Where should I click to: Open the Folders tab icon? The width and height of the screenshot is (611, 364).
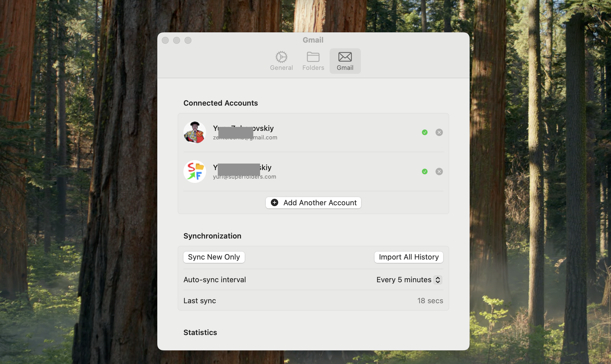tap(313, 57)
